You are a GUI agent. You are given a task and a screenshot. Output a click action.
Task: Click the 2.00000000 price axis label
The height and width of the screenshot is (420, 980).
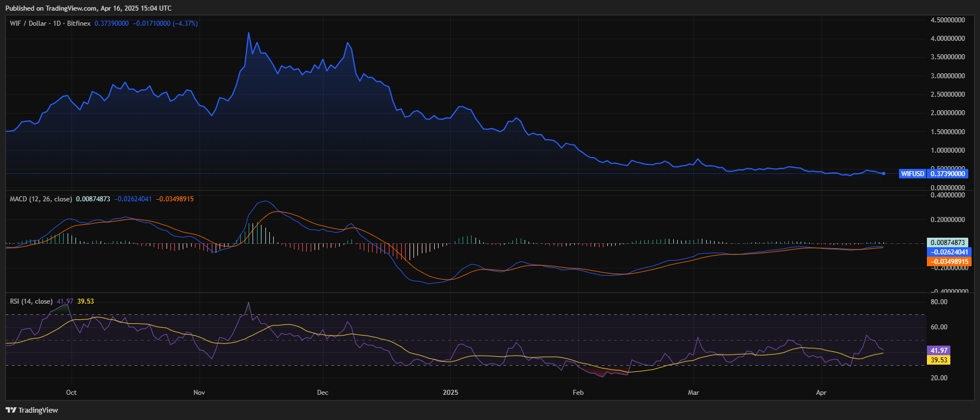(x=948, y=113)
